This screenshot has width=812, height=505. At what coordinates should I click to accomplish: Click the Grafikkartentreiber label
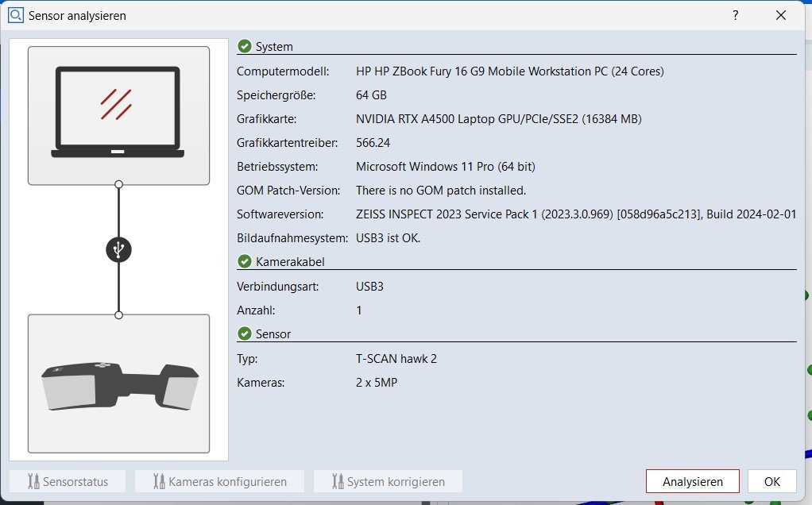pyautogui.click(x=288, y=143)
